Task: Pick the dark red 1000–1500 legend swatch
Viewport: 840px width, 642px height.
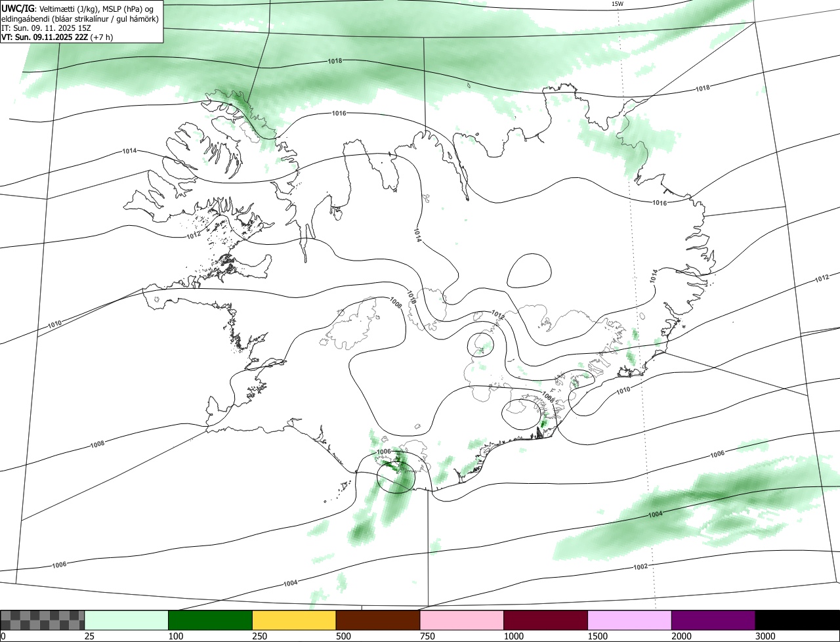Action: click(x=546, y=620)
